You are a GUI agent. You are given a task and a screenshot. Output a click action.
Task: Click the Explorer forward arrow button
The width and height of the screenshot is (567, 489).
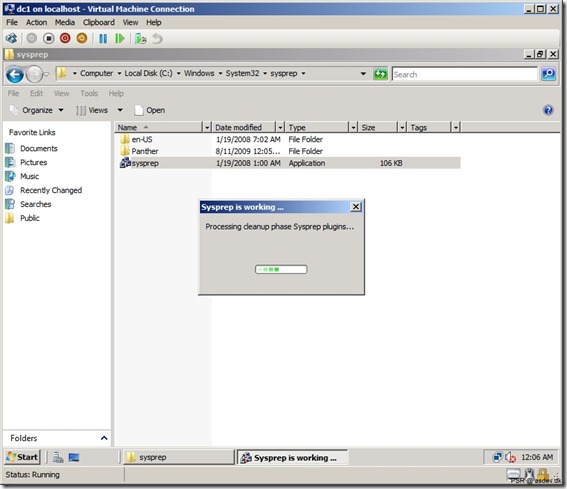(x=34, y=75)
